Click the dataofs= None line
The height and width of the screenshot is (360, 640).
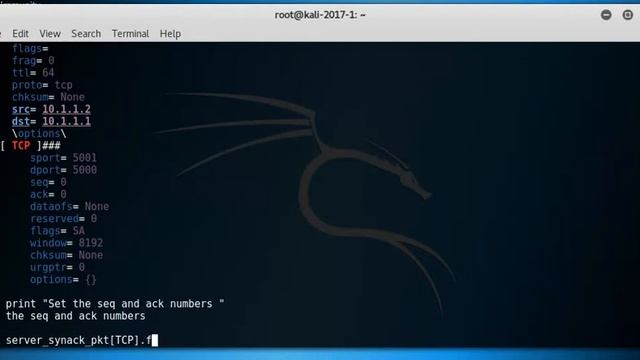pyautogui.click(x=69, y=207)
